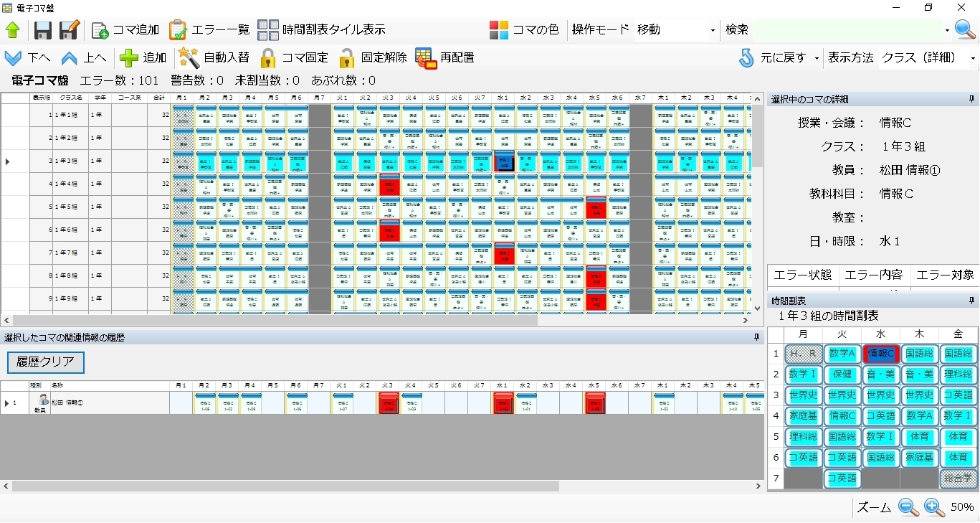Toggle the pin on the 時間割表 panel
This screenshot has width=980, height=523.
[972, 301]
